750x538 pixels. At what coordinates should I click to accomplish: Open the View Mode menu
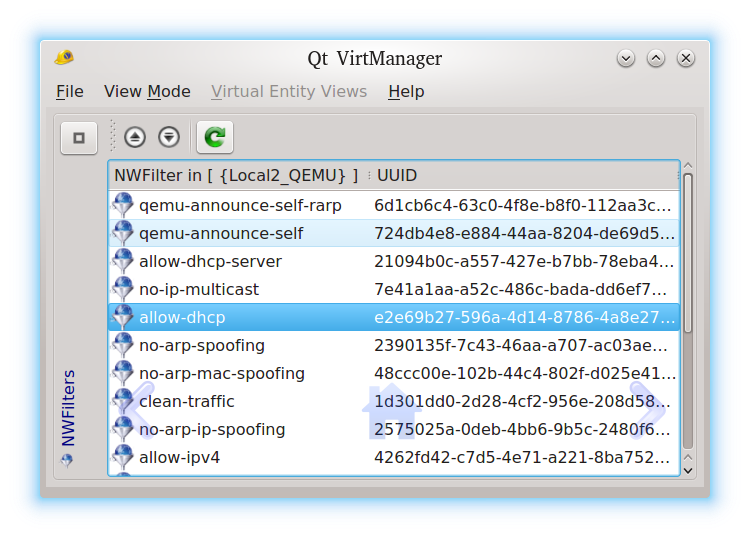pos(147,91)
